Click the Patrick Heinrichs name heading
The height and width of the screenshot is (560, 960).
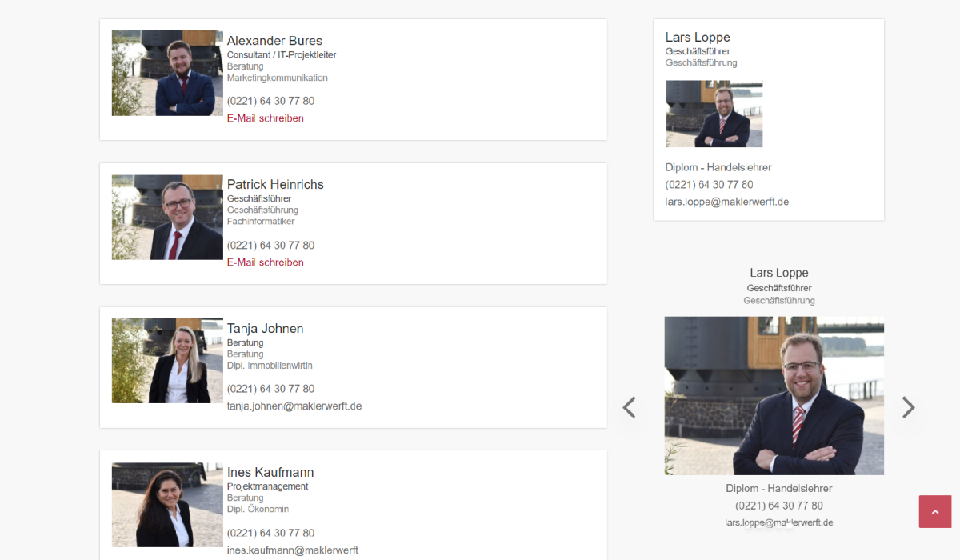(275, 185)
